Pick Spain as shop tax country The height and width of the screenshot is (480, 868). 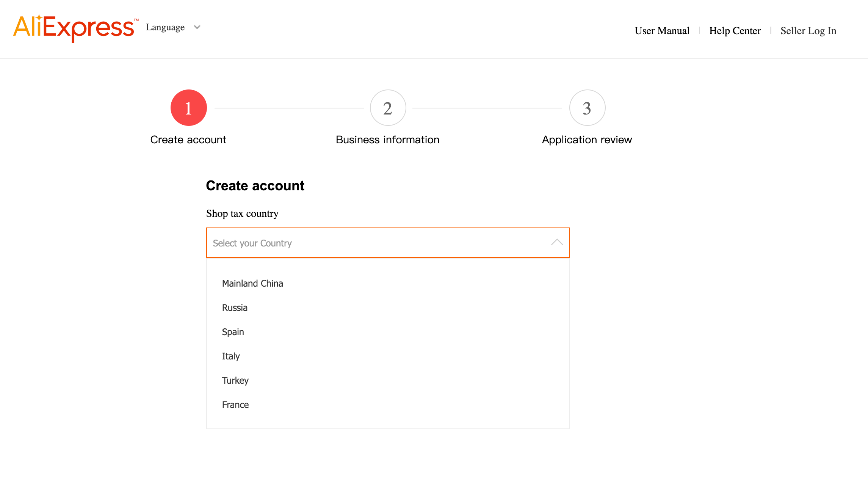coord(388,332)
